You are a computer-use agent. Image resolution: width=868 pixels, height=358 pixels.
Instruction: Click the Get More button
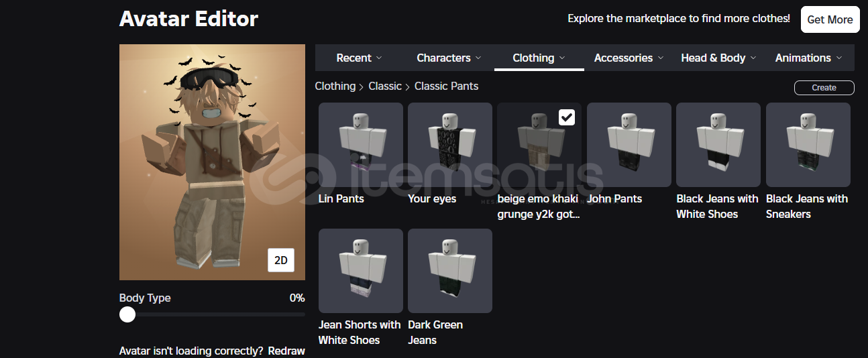click(830, 19)
